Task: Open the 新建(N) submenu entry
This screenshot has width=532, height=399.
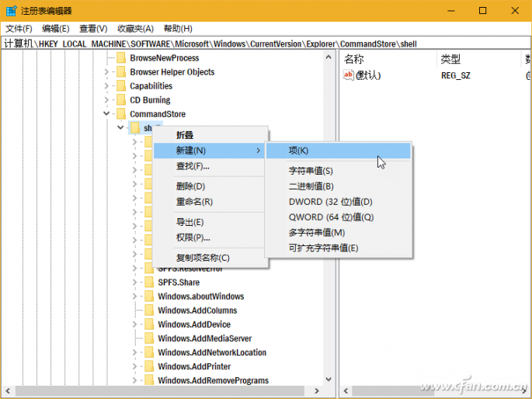Action: tap(210, 151)
